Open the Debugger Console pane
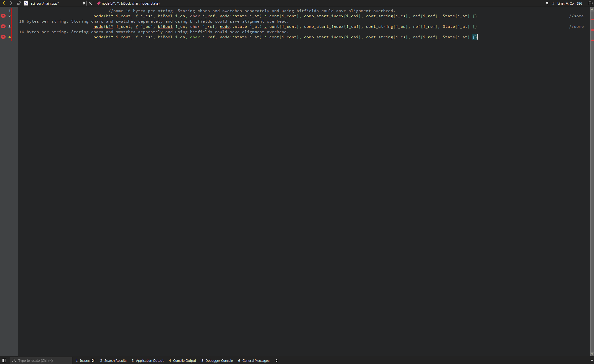 [x=217, y=361]
